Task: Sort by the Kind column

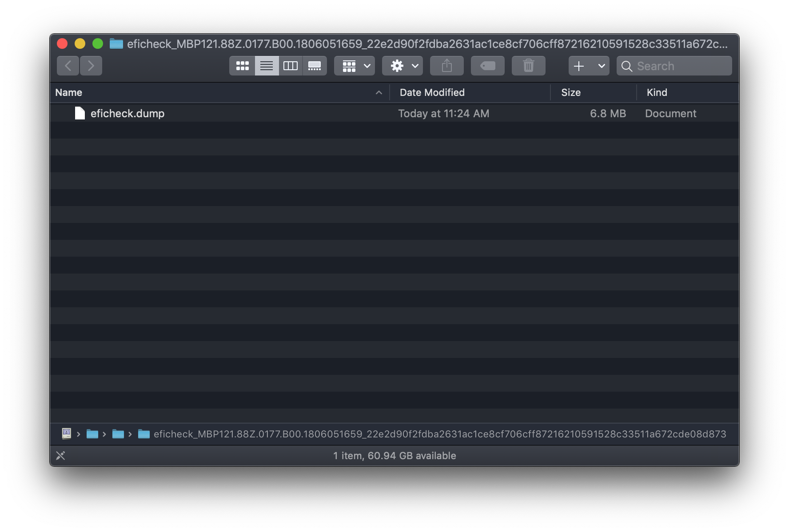Action: pyautogui.click(x=688, y=92)
